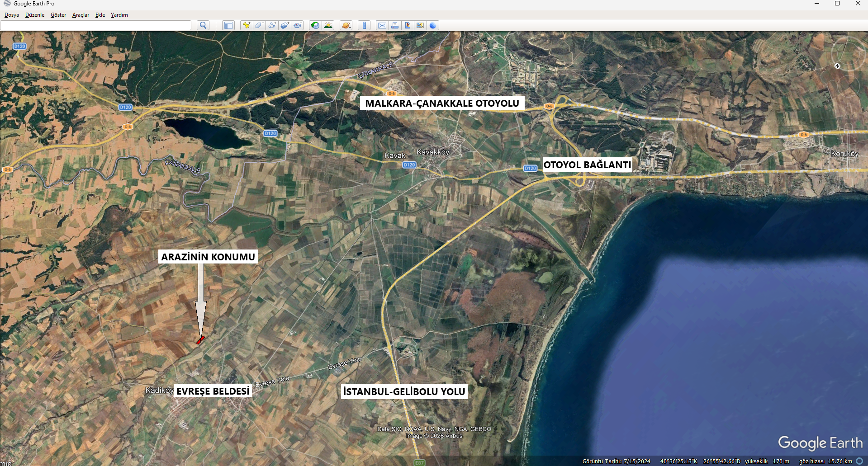Click the Kadıköy place label
The image size is (868, 466).
click(x=160, y=390)
